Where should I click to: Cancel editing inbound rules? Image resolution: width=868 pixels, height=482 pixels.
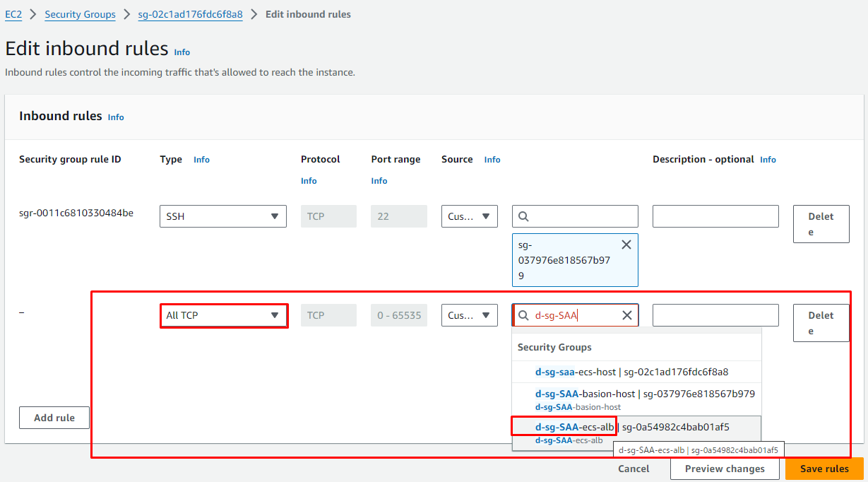634,469
